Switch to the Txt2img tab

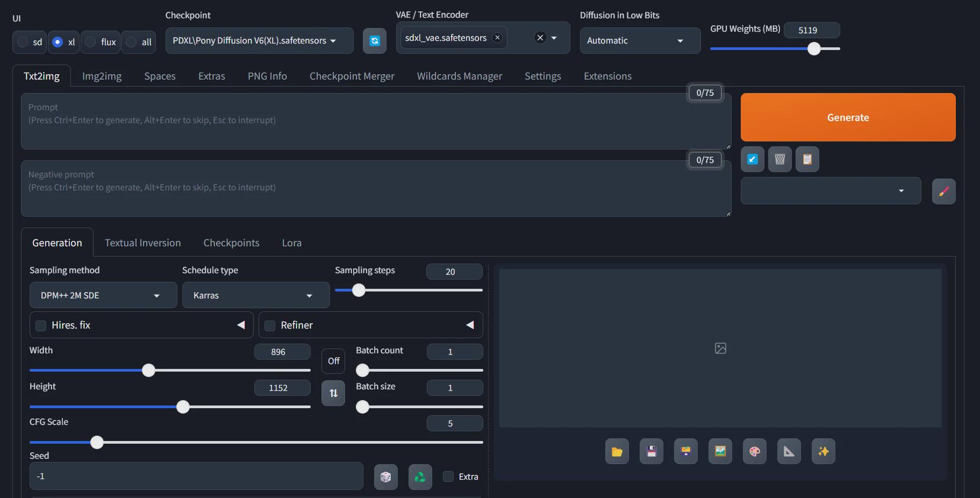click(x=41, y=76)
